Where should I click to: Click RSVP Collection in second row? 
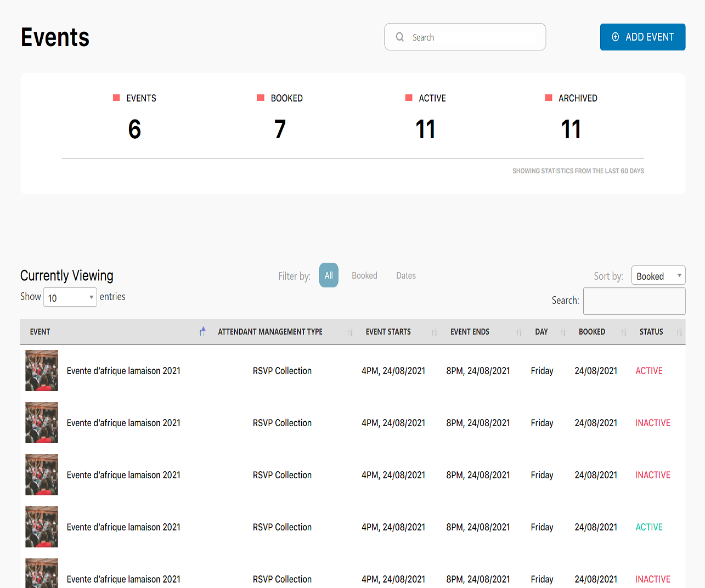(x=282, y=423)
